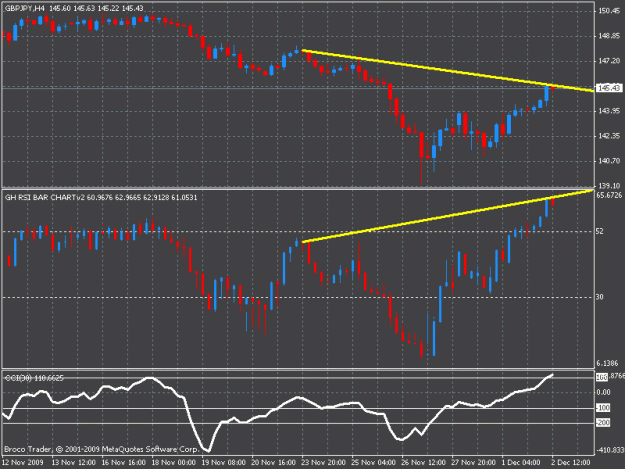Screen dimensions: 625x469
Task: Select the yellow trendline on the price chart
Action: 447,71
